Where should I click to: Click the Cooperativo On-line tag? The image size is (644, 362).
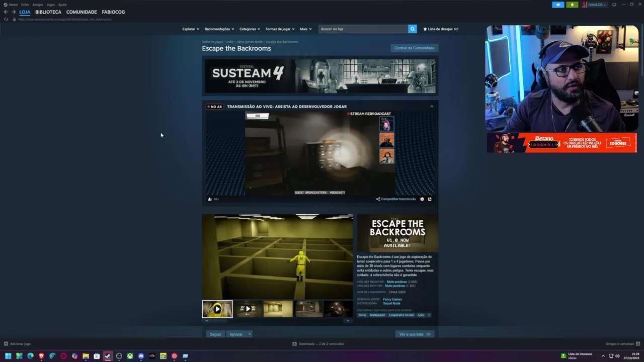click(x=401, y=315)
